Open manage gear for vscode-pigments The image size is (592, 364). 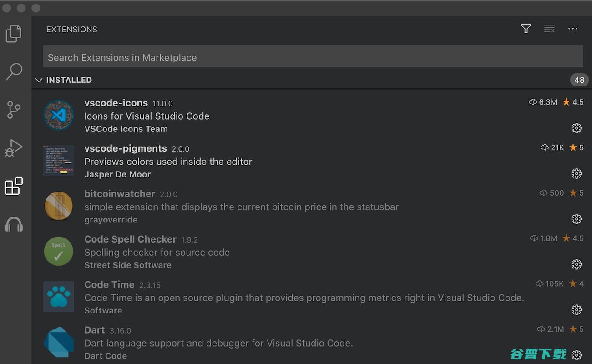pos(577,173)
